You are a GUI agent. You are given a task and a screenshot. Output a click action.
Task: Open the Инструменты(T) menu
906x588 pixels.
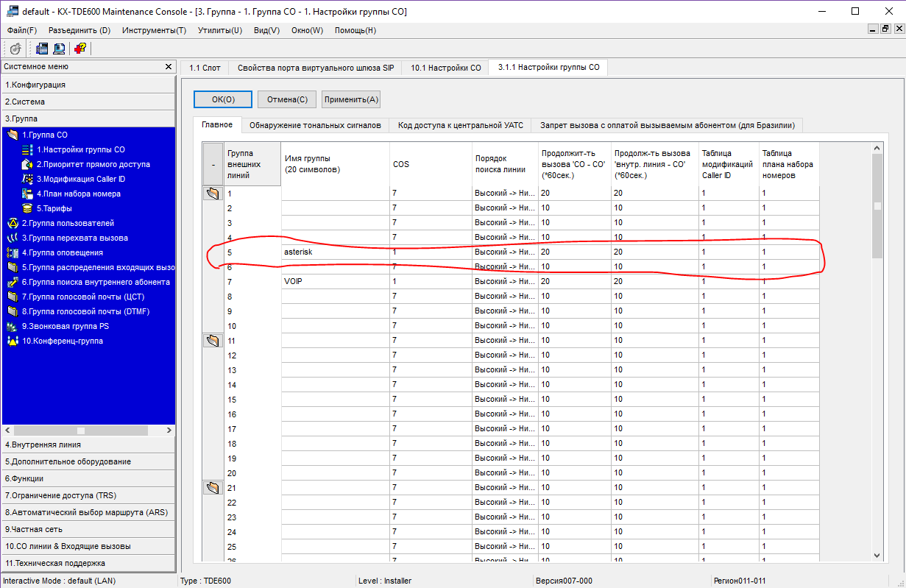pyautogui.click(x=154, y=30)
